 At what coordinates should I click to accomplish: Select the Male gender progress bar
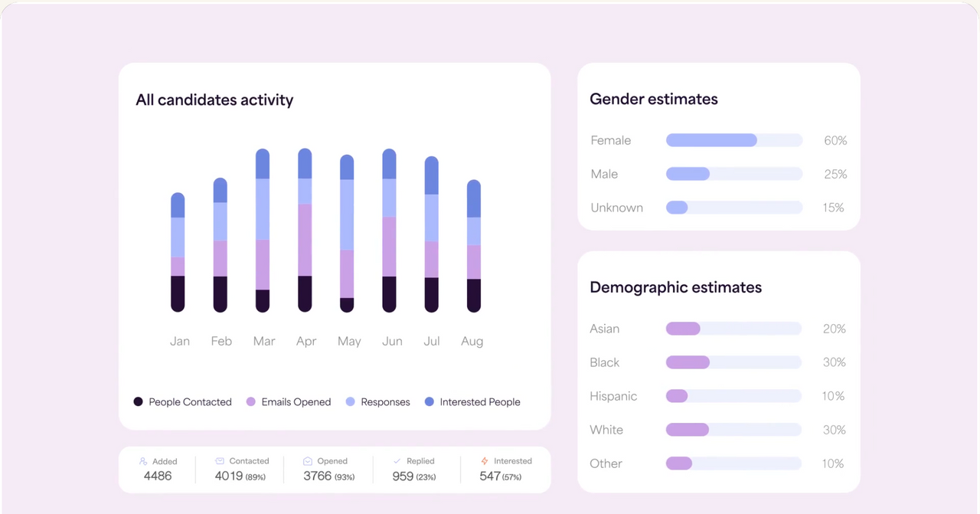coord(733,174)
